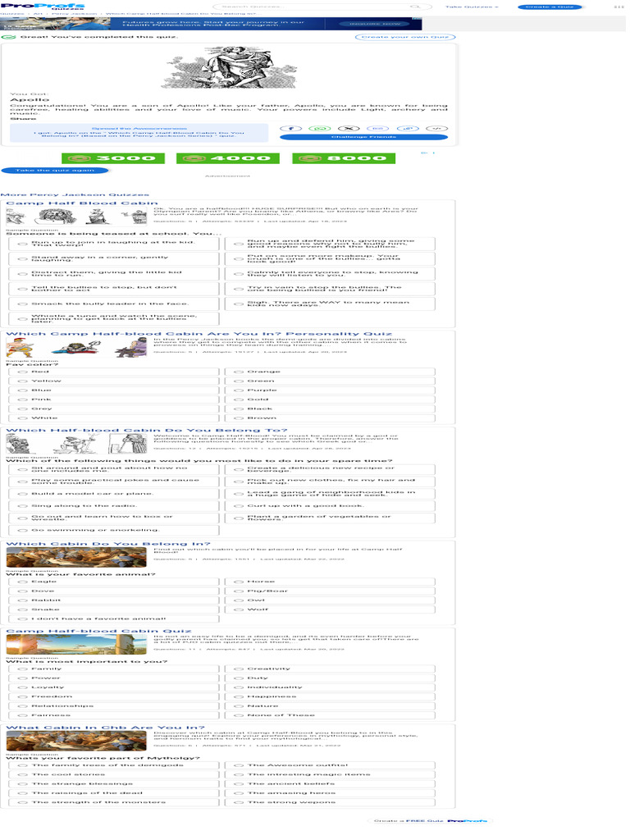
Task: Select 'The strong weapons' option
Action: coord(330,802)
